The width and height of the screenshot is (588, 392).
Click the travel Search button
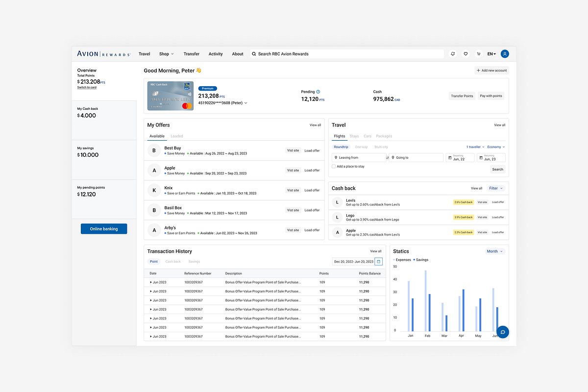(x=498, y=170)
